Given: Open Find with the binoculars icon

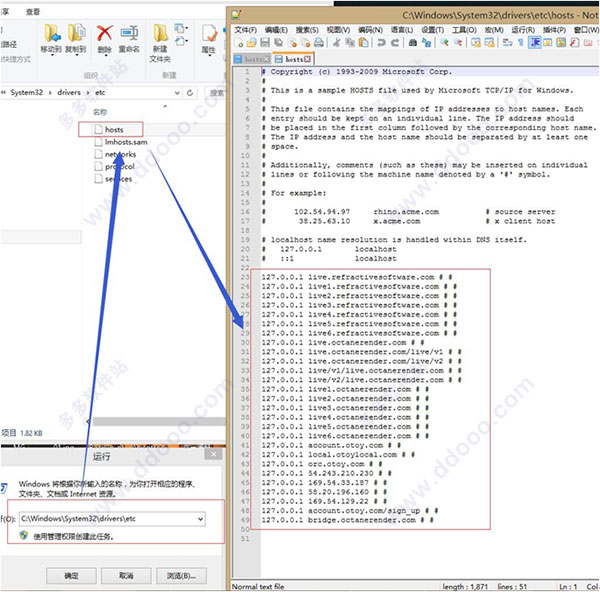Looking at the screenshot, I should (413, 43).
